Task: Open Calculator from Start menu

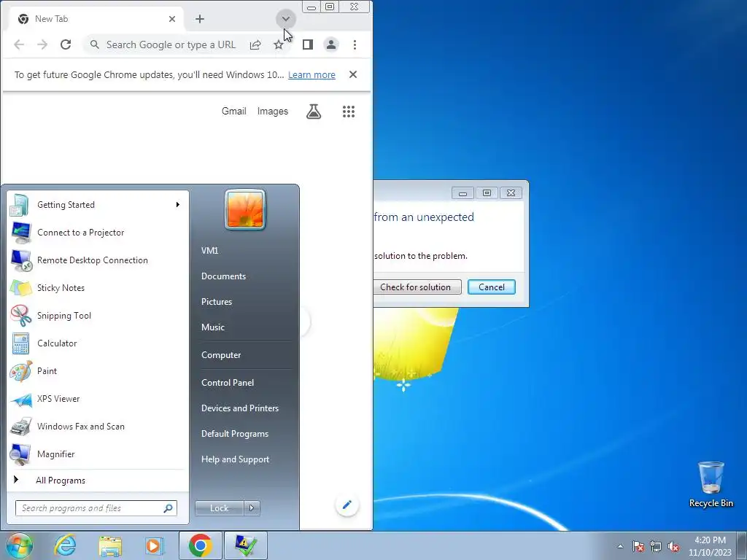Action: 98,343
